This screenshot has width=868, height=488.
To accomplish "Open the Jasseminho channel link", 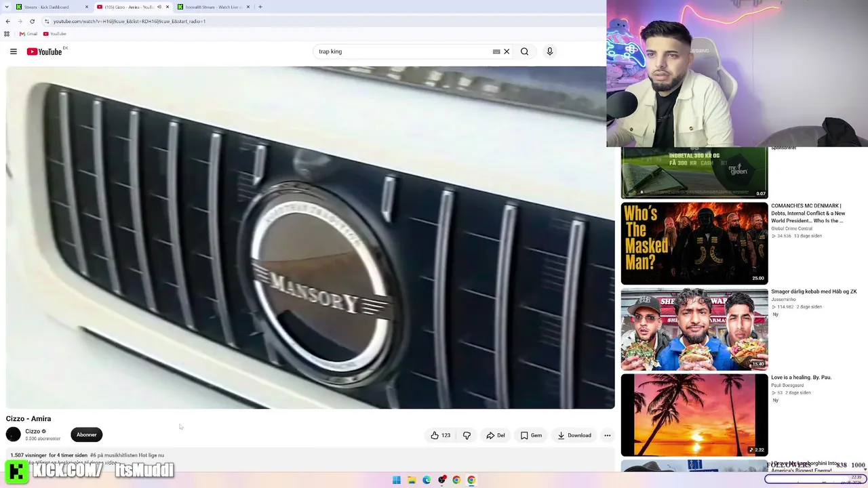I will [x=783, y=300].
